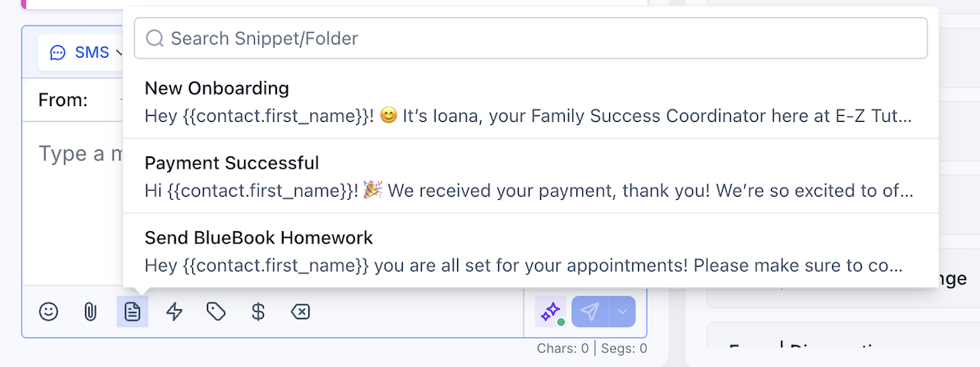Click the Chars and Segs counter
This screenshot has width=980, height=367.
tap(592, 348)
